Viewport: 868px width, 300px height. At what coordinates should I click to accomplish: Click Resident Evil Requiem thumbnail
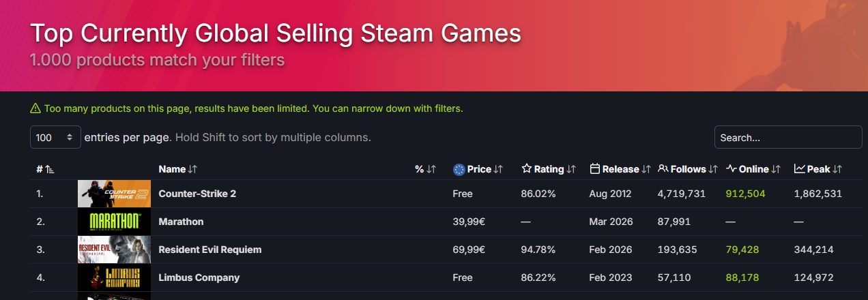[x=114, y=250]
